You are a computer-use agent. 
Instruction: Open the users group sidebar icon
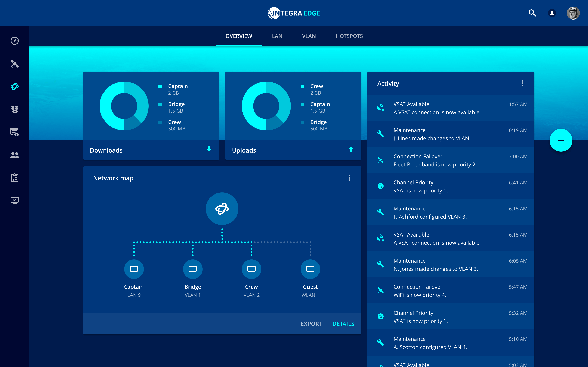tap(14, 155)
